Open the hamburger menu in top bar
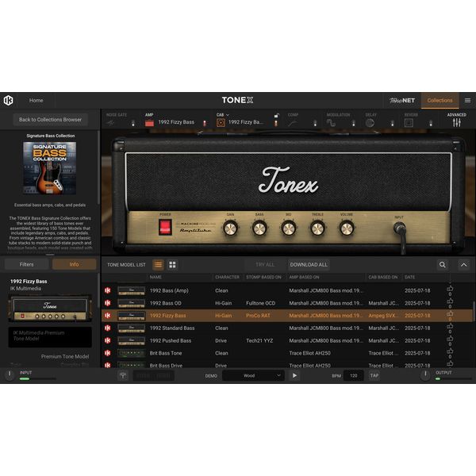This screenshot has width=476, height=476. click(467, 100)
